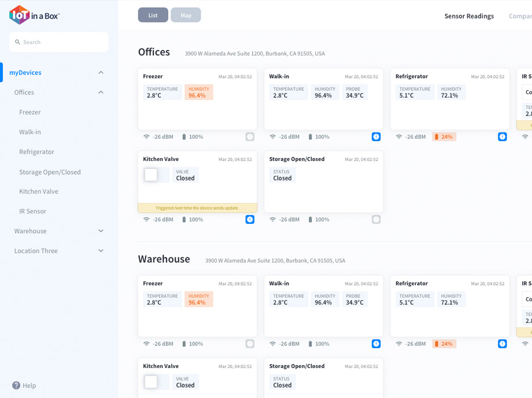Click the Warehouse section heading

click(x=164, y=259)
